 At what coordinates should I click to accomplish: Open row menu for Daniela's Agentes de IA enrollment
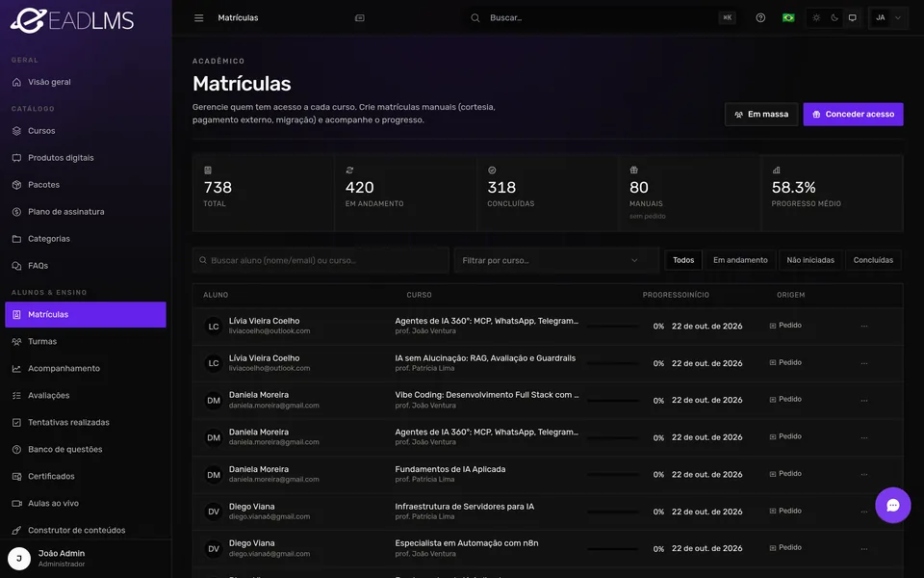[864, 437]
